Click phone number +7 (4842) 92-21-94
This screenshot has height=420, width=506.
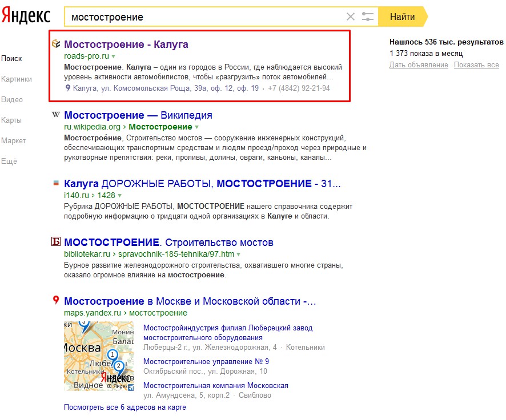point(299,88)
